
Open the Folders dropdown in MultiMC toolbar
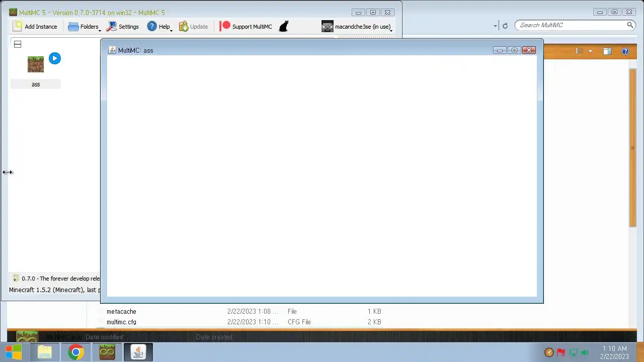[84, 27]
